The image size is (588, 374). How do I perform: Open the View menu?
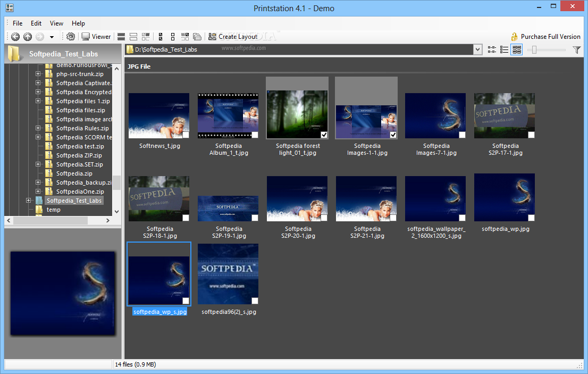pos(57,23)
